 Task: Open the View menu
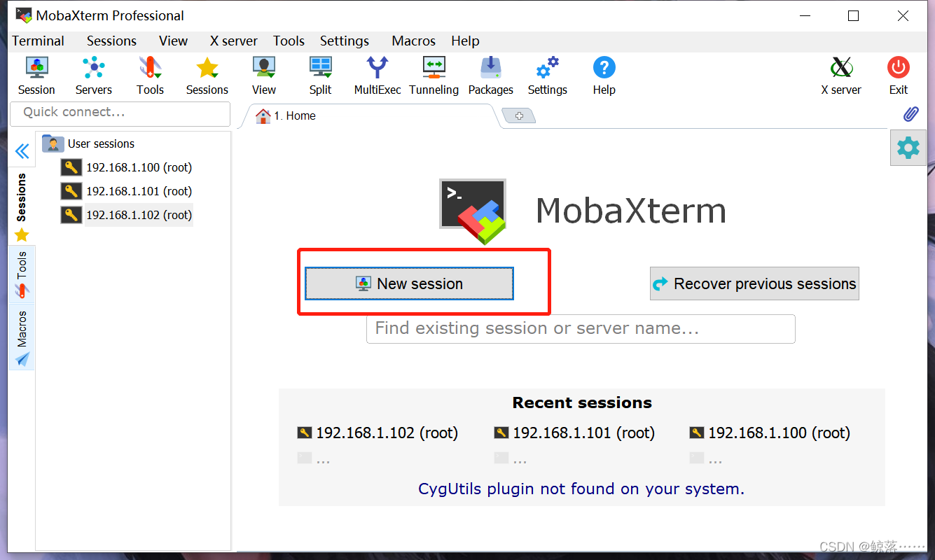coord(173,41)
